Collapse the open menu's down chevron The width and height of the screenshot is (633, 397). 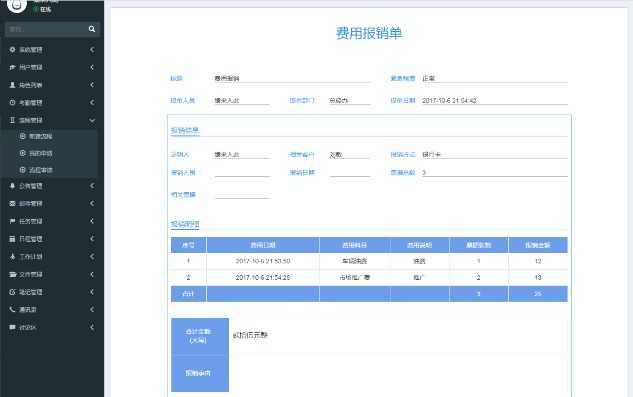[x=92, y=120]
